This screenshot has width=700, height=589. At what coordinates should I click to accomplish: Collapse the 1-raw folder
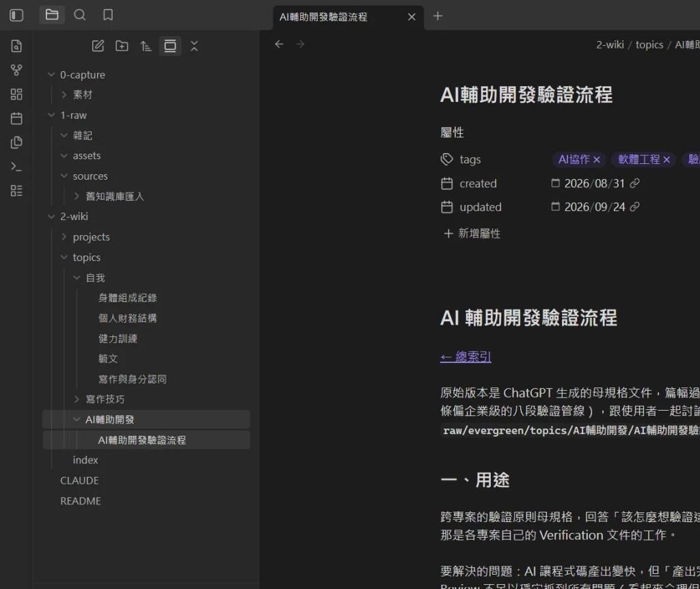point(51,115)
